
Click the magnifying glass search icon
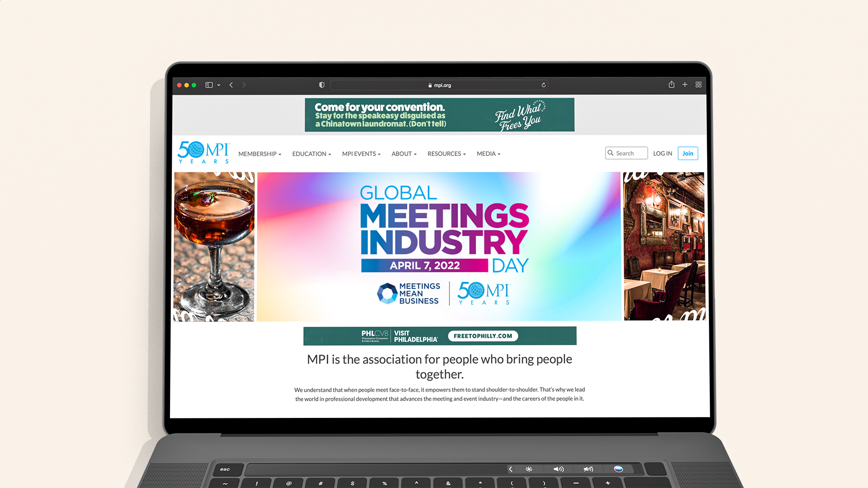pos(611,153)
